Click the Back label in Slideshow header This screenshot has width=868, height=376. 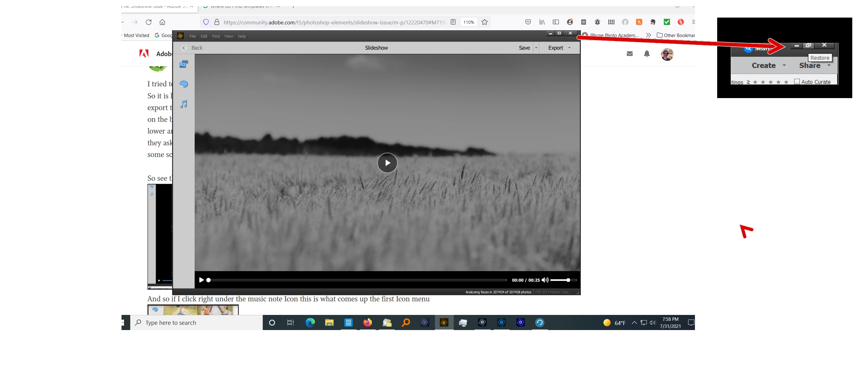point(197,48)
